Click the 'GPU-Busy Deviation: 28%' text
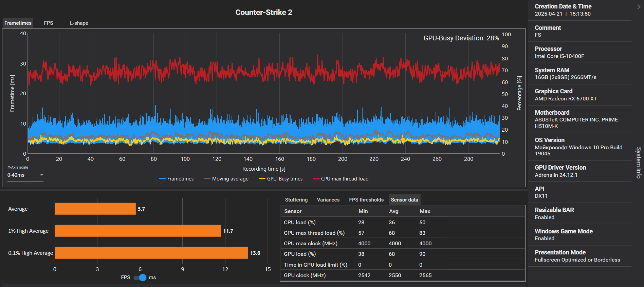The image size is (644, 287). click(461, 38)
